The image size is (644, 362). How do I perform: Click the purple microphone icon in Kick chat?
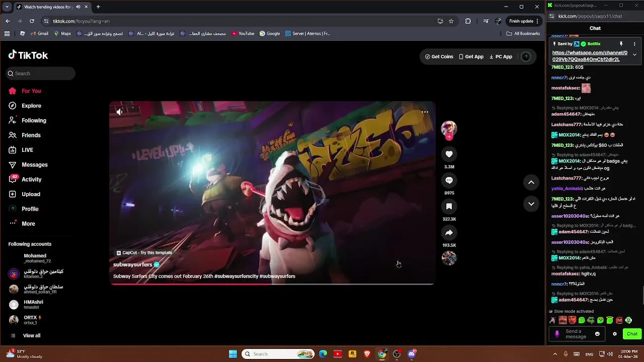click(x=556, y=334)
